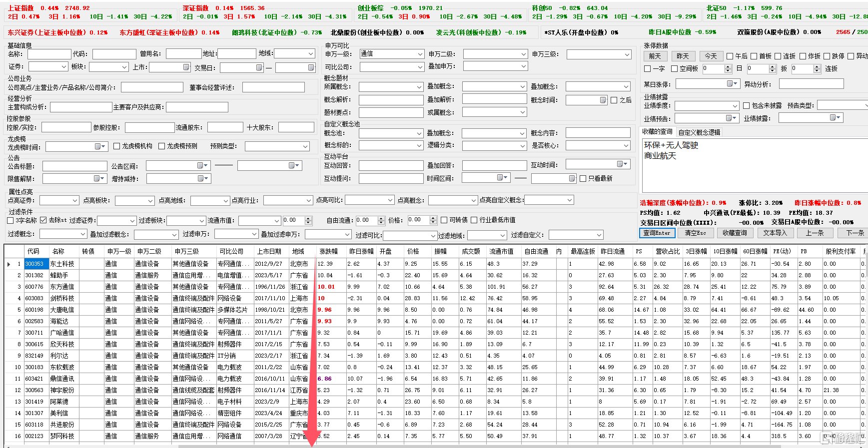Tick the 行业最低市值 checkbox
The height and width of the screenshot is (448, 868).
click(x=474, y=220)
